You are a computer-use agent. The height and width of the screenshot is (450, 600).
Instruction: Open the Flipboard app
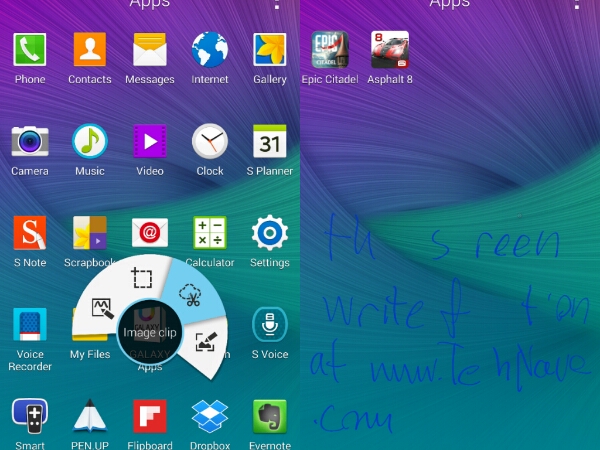click(x=150, y=416)
